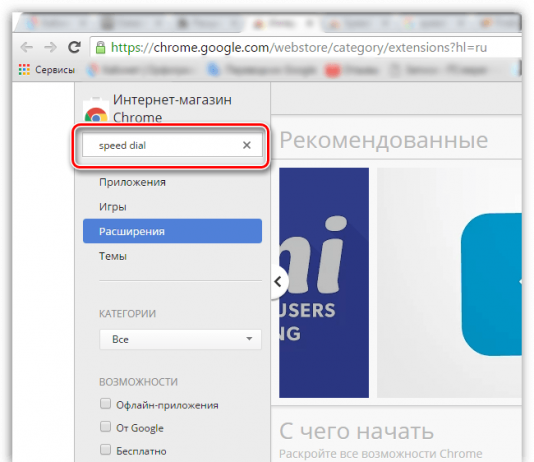
Task: Open the dark blue featured banner
Action: click(x=324, y=283)
